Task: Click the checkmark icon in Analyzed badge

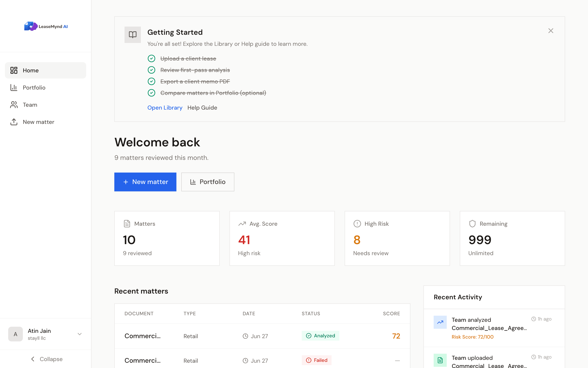Action: click(308, 336)
